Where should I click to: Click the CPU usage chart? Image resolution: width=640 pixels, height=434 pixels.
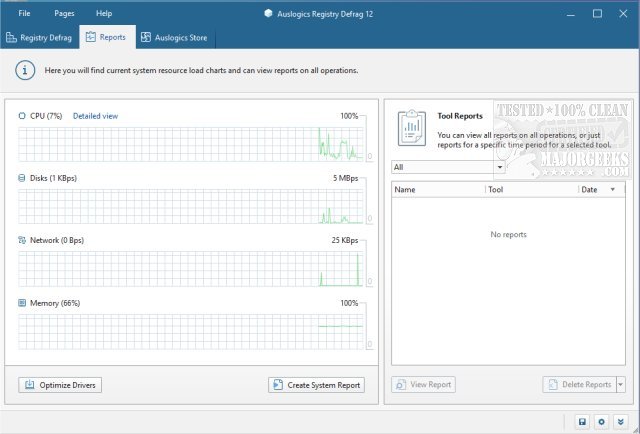click(x=191, y=144)
